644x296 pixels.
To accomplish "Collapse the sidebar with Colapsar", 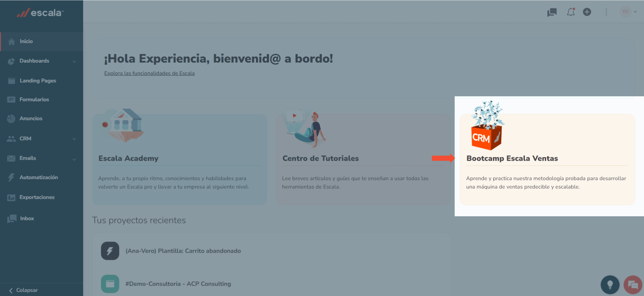I will [x=24, y=290].
